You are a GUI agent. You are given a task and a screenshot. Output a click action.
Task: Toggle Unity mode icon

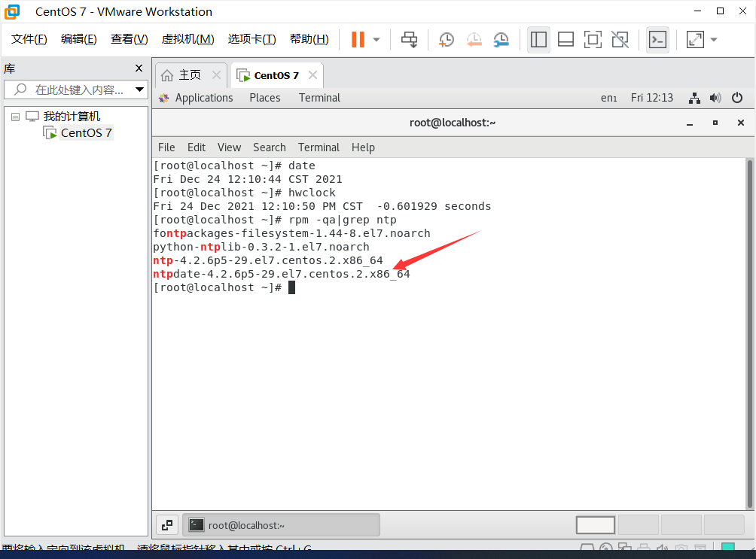(620, 40)
